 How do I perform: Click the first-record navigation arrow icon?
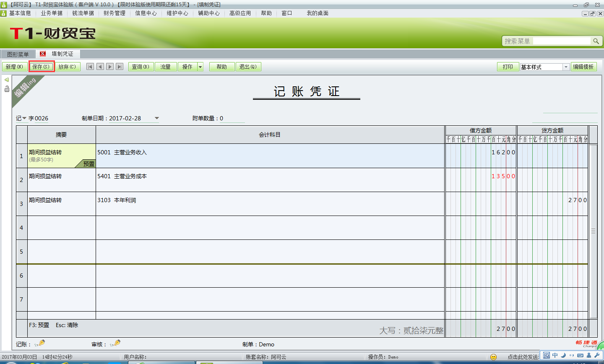tap(90, 66)
